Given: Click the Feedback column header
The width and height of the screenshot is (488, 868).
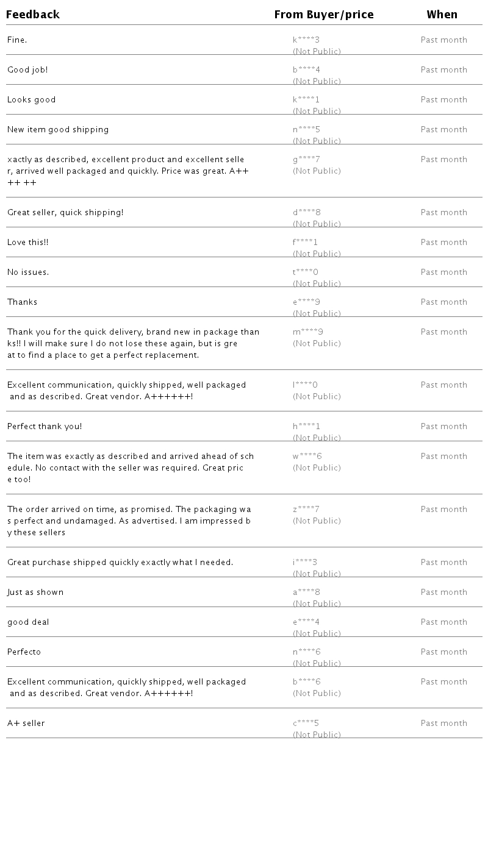Looking at the screenshot, I should [33, 15].
